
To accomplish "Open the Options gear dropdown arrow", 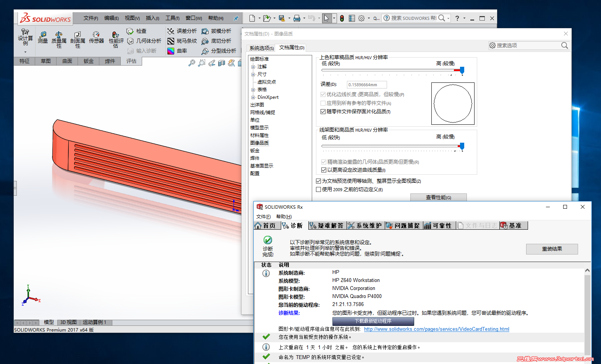I will click(369, 18).
